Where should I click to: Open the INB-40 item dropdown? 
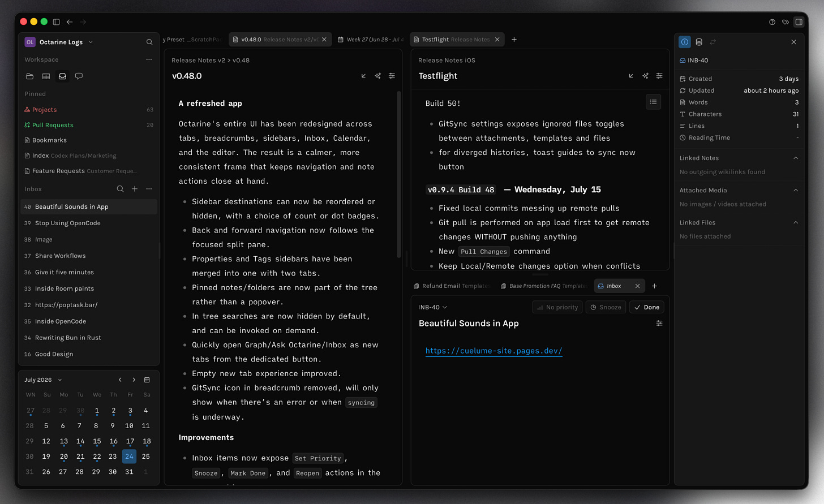pyautogui.click(x=432, y=307)
